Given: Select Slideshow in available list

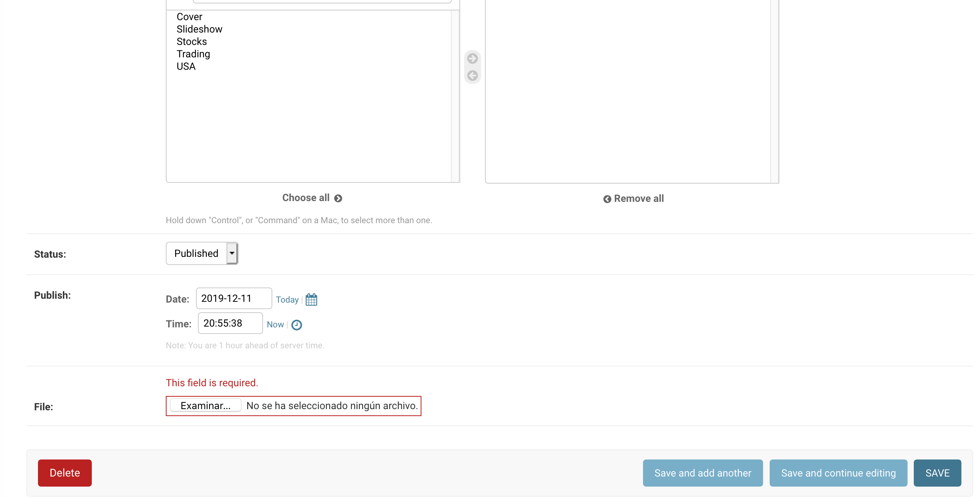Looking at the screenshot, I should click(x=199, y=29).
